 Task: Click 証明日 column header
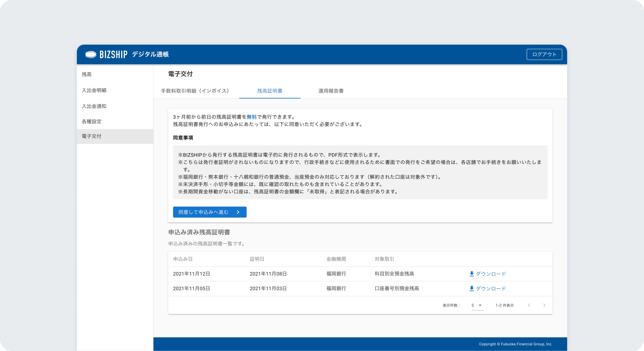click(257, 259)
